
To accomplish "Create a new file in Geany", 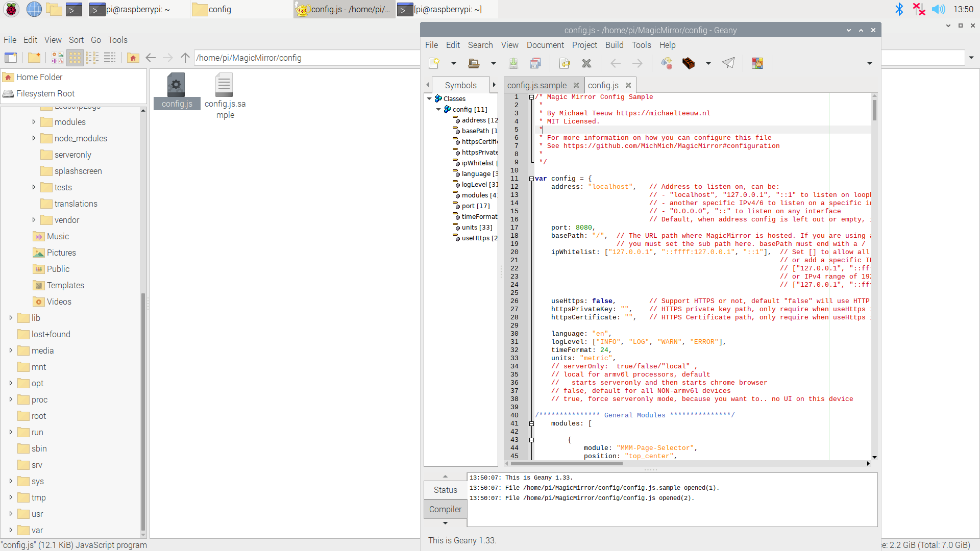I will point(434,63).
